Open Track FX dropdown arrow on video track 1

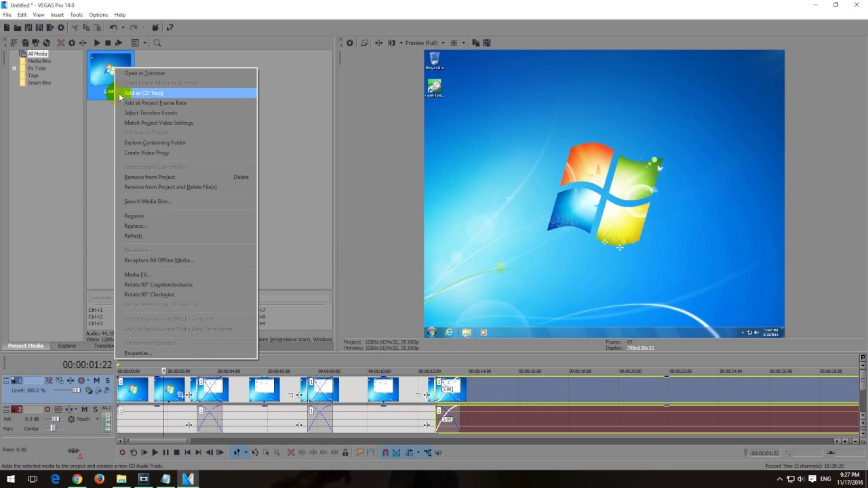[x=88, y=380]
